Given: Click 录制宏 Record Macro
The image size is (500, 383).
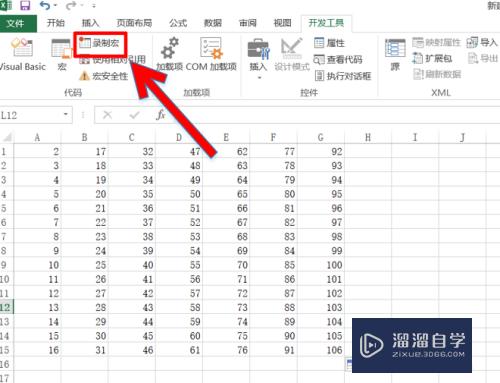Looking at the screenshot, I should (x=99, y=43).
